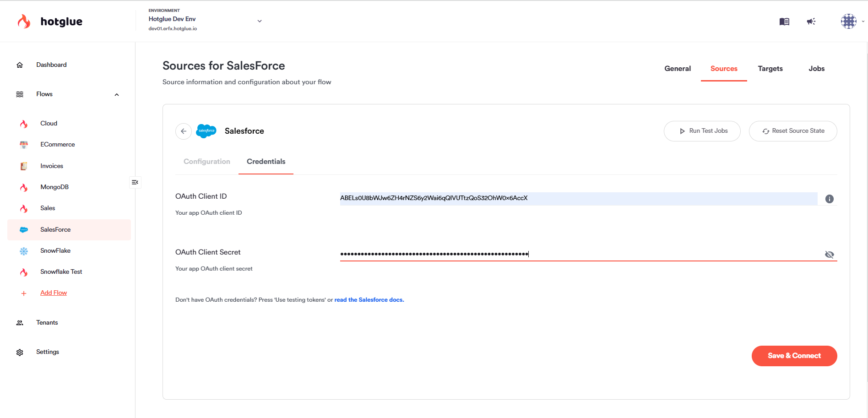Screen dimensions: 868x418
Task: Click the Dashboard home icon
Action: tap(20, 65)
